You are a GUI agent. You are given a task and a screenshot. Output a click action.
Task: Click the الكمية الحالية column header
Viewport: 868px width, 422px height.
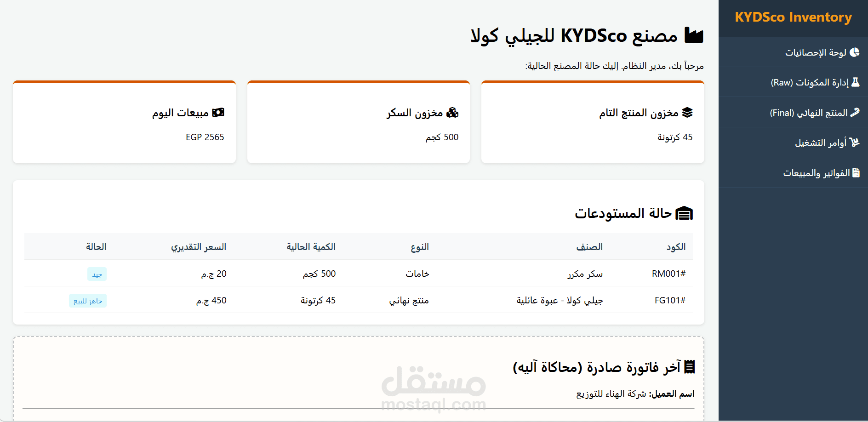(311, 247)
